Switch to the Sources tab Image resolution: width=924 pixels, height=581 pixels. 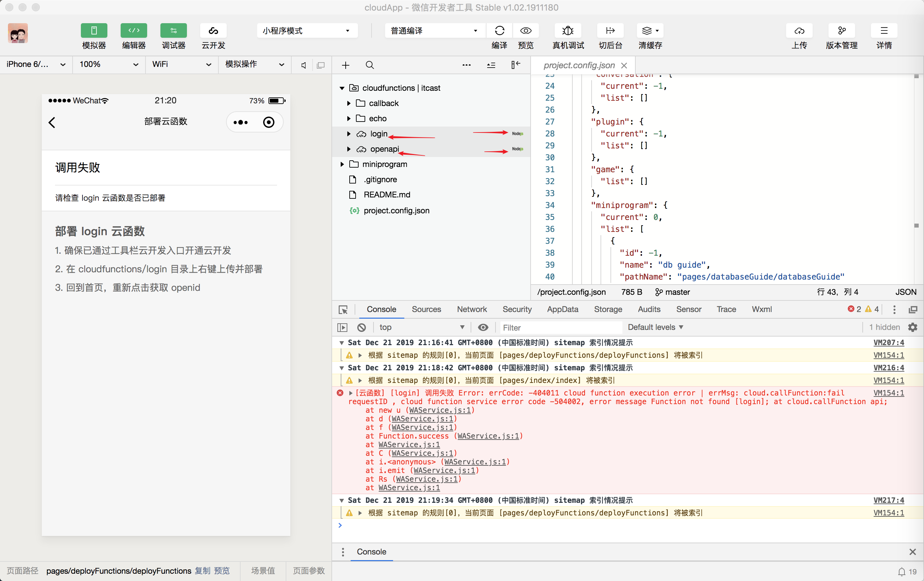click(426, 309)
